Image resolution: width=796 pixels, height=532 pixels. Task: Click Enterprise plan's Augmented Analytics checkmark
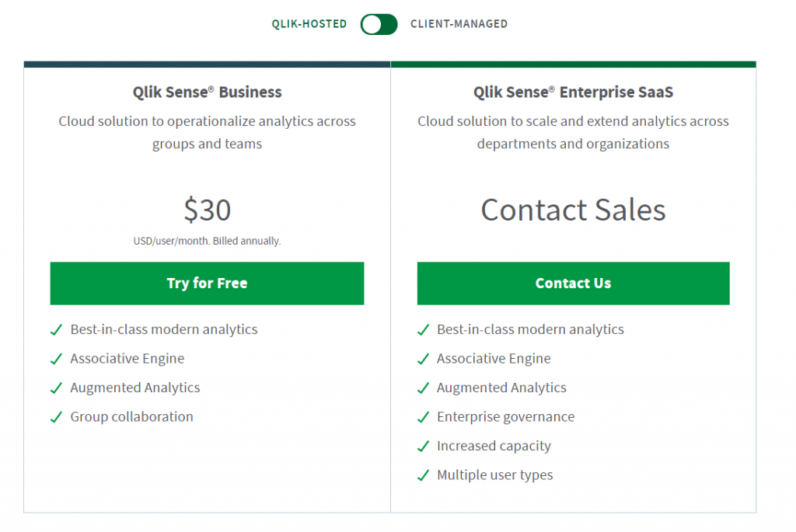(423, 388)
